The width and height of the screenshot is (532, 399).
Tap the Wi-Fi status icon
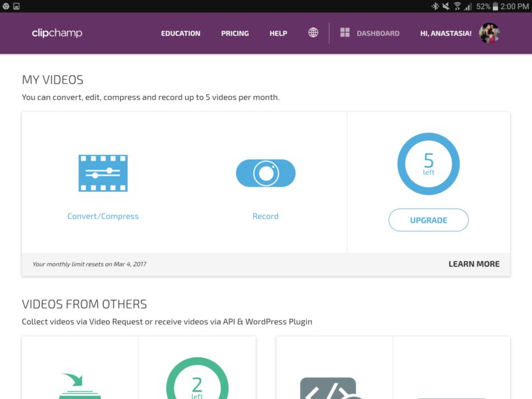(x=458, y=6)
